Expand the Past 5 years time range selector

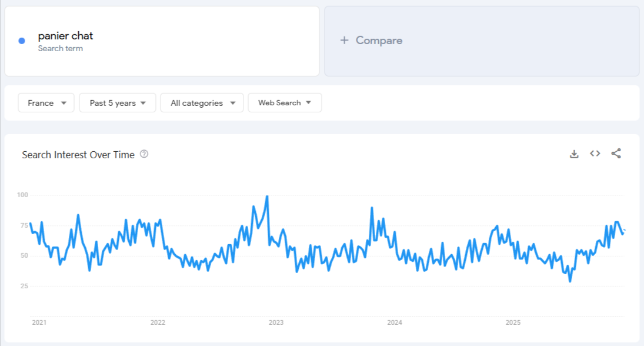(117, 102)
